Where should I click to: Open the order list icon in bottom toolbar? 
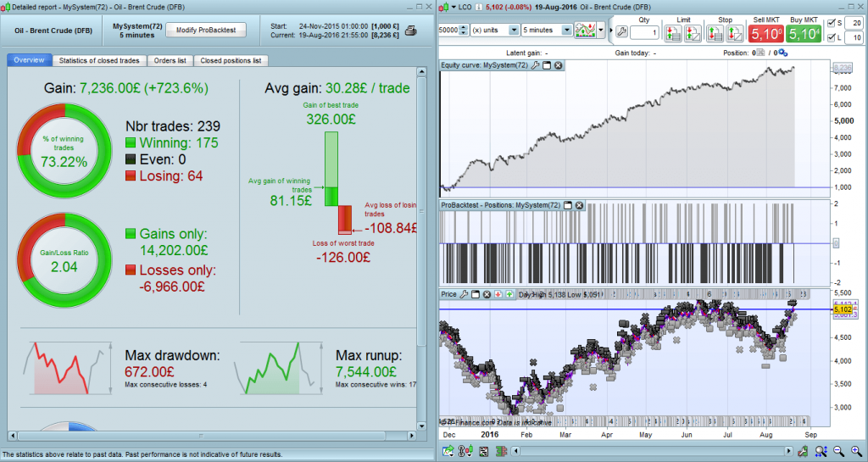click(x=484, y=452)
